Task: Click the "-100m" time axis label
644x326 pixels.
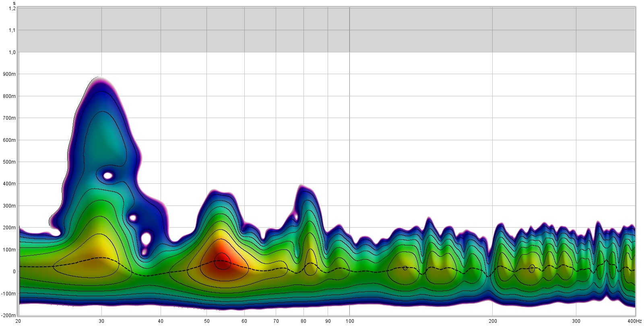Action: (9, 294)
